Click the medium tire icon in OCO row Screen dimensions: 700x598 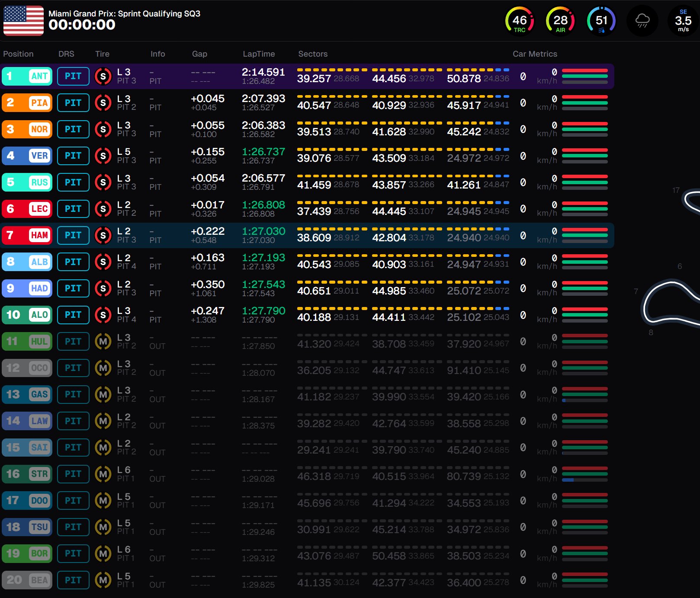[103, 368]
